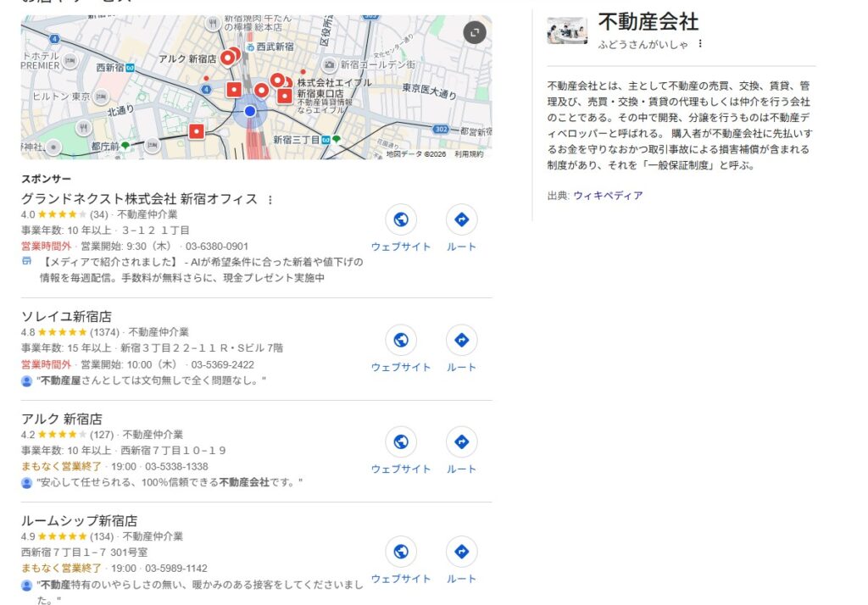Open the ウィキペディア source link
868x605 pixels.
coord(608,196)
